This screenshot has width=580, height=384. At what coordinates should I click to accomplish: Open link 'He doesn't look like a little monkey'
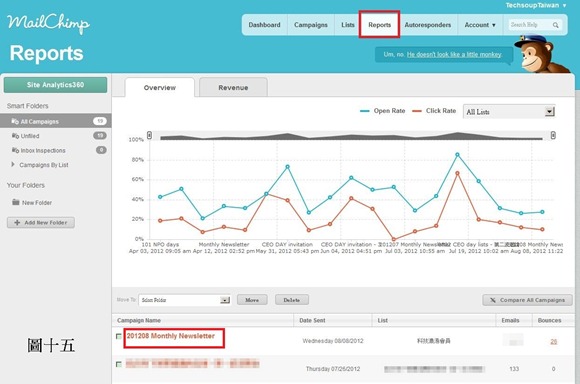454,54
